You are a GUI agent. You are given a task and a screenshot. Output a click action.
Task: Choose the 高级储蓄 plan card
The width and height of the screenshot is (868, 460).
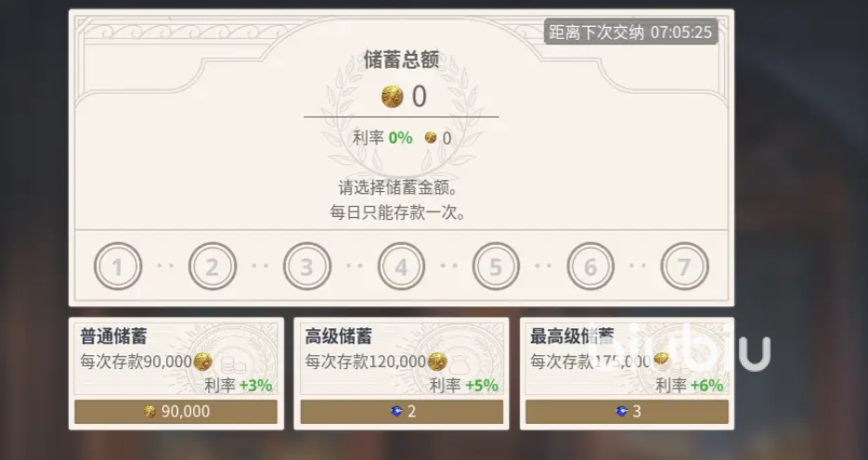[x=401, y=374]
